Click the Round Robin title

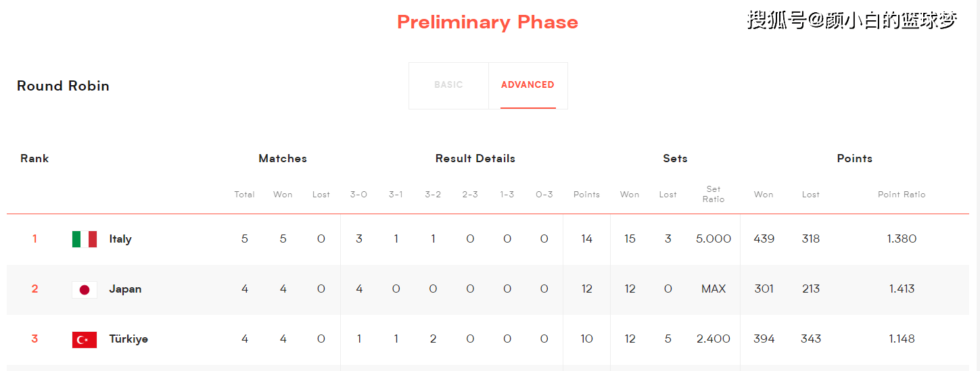pos(63,86)
